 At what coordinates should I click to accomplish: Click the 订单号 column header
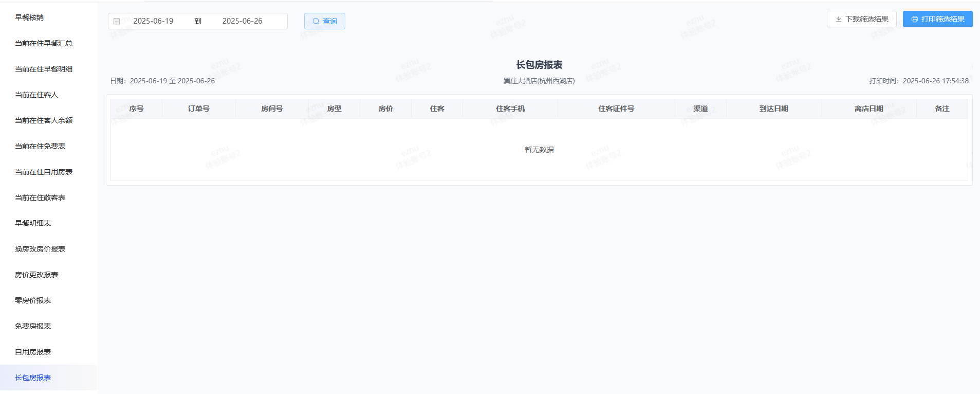(199, 109)
